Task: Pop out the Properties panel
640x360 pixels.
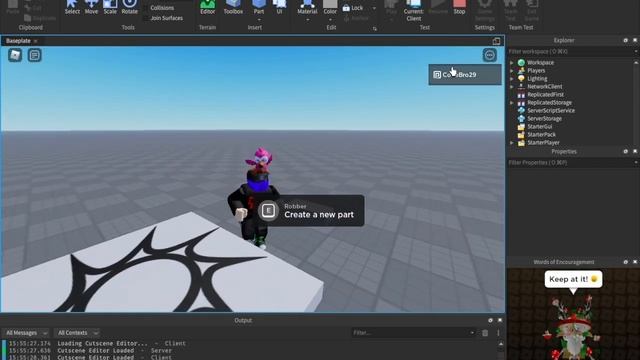Action: pyautogui.click(x=625, y=151)
